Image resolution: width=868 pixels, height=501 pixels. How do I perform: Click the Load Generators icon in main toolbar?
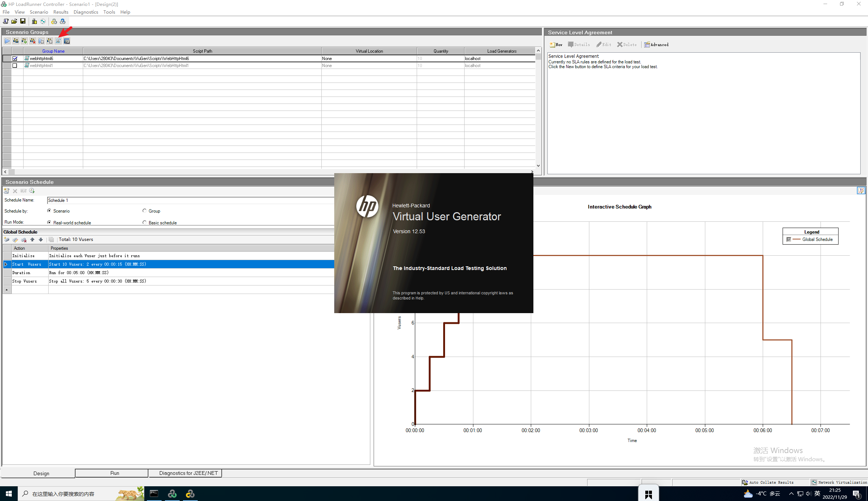tap(34, 21)
